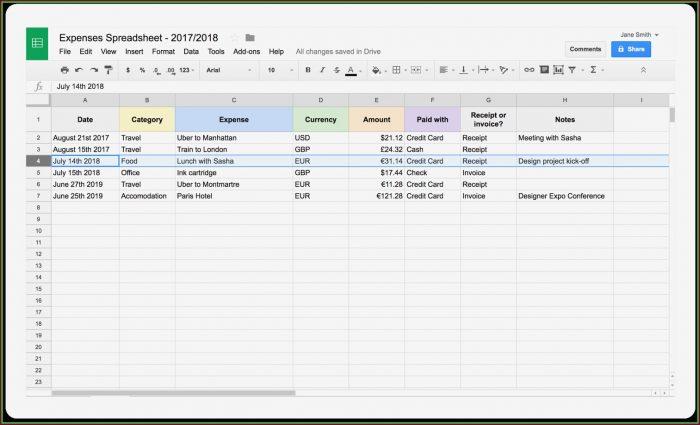Increase decimal places
Screen dimensions: 700x425
[x=171, y=71]
